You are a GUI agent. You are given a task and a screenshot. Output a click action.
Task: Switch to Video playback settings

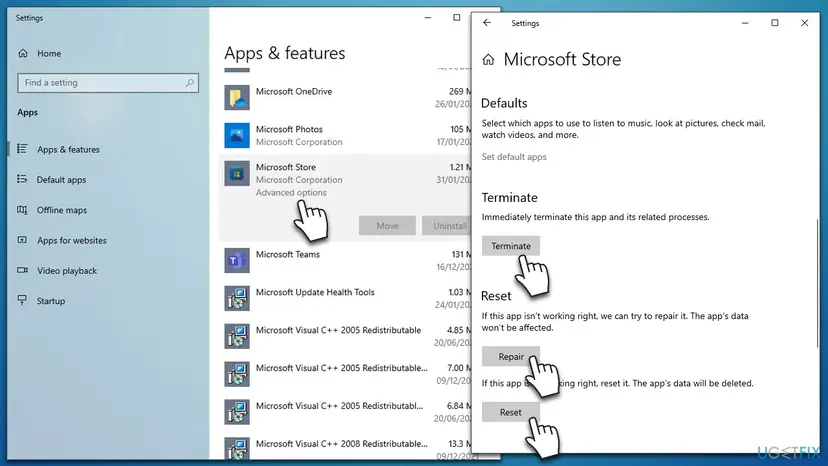coord(67,271)
